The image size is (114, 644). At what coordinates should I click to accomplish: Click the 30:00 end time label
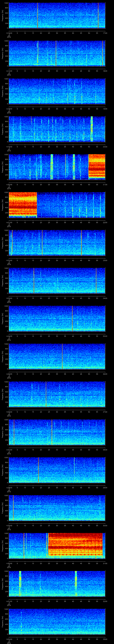(105, 525)
